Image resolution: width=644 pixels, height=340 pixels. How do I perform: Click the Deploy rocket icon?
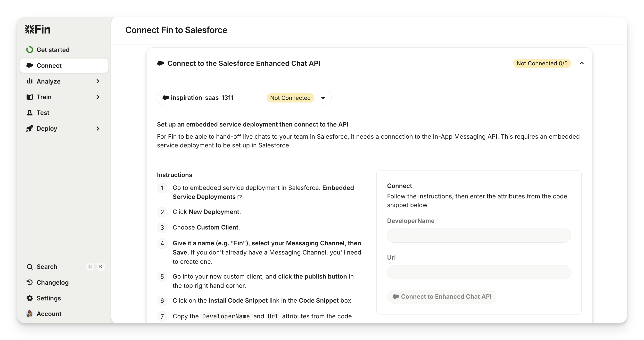30,129
